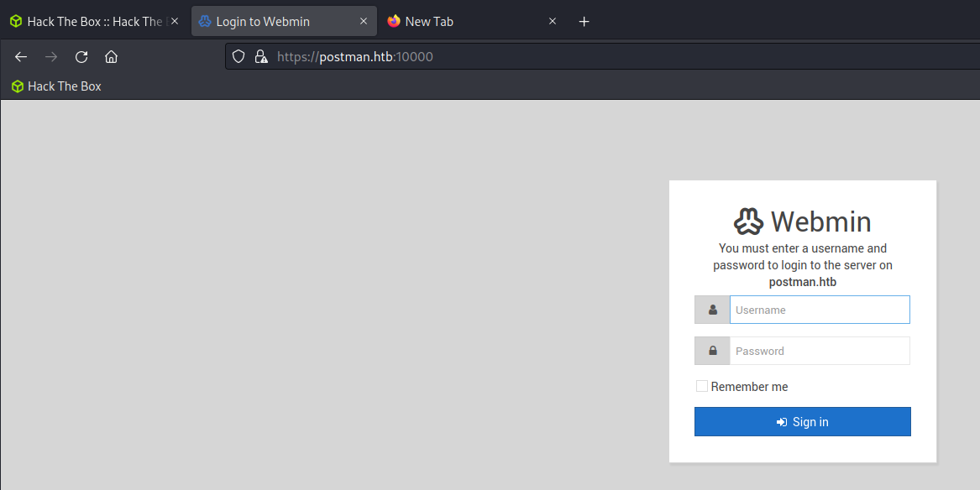Open the browser home page icon

point(111,57)
